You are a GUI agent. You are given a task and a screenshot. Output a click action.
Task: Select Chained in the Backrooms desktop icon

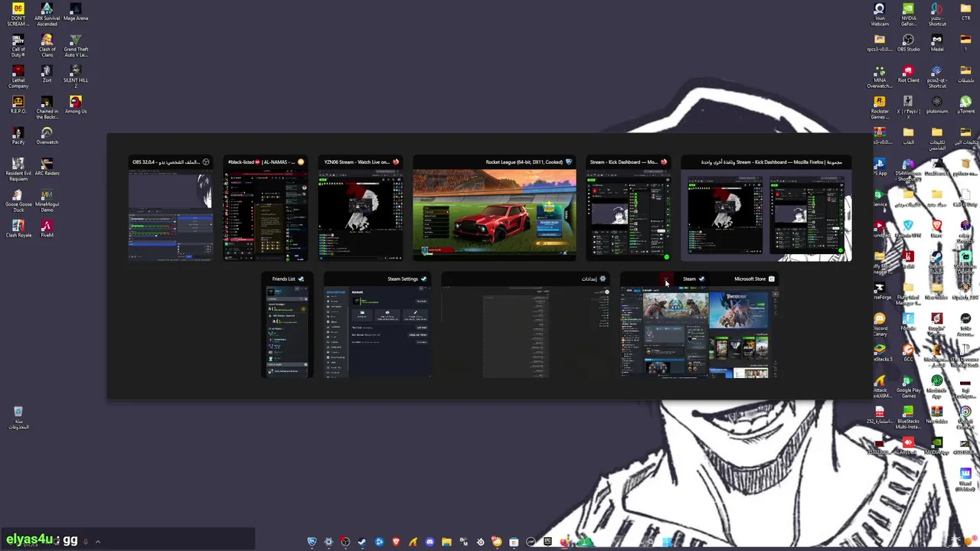[x=47, y=108]
